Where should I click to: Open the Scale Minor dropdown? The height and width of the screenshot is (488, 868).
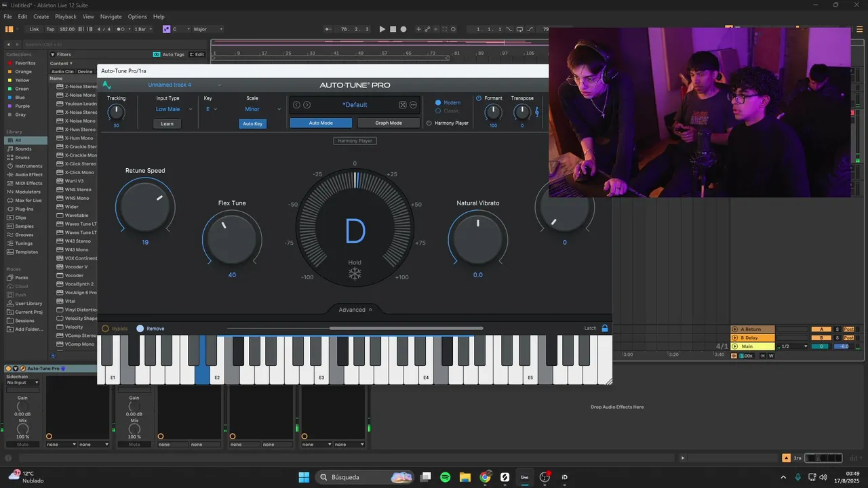point(262,109)
